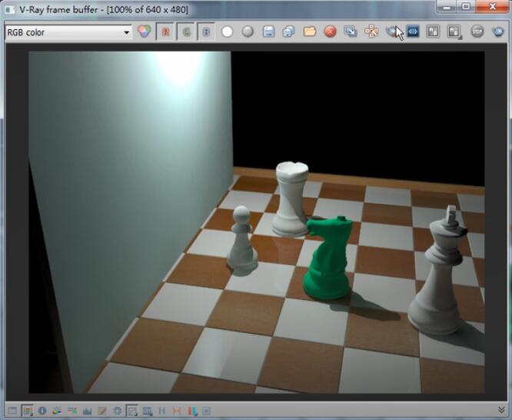The image size is (512, 420).
Task: Enable monochromatic mode gray circle
Action: (x=248, y=32)
